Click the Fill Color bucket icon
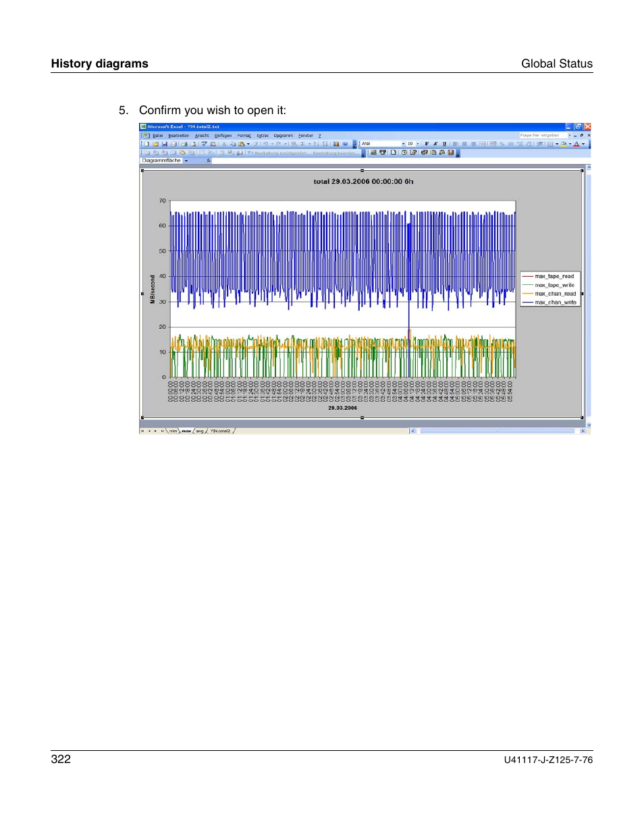 click(x=563, y=144)
